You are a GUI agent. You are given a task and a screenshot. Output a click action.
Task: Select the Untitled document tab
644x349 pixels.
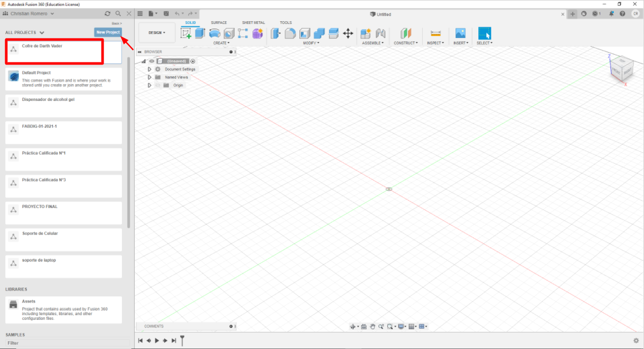point(381,14)
